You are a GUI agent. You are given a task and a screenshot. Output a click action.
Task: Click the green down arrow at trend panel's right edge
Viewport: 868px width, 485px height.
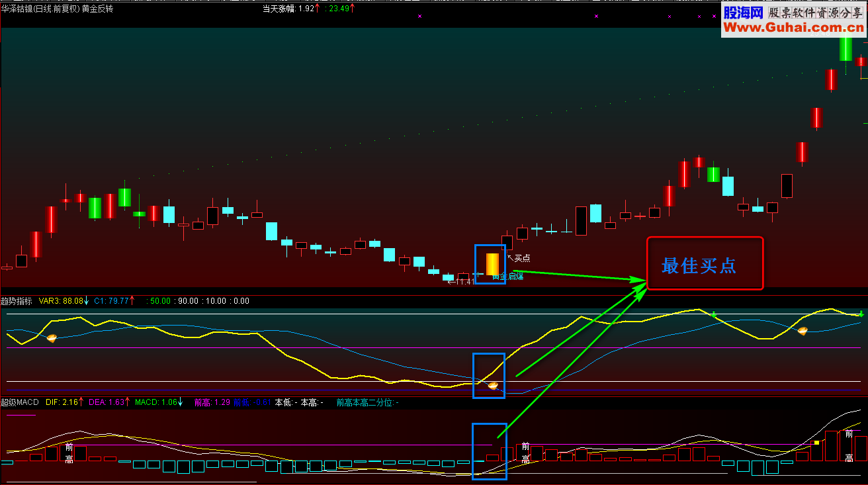tap(861, 314)
